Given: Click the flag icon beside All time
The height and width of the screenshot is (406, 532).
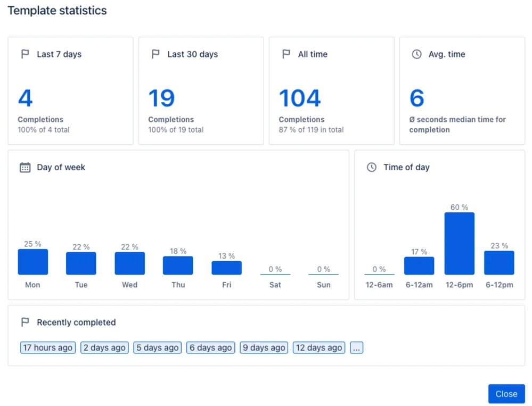Looking at the screenshot, I should pos(286,54).
